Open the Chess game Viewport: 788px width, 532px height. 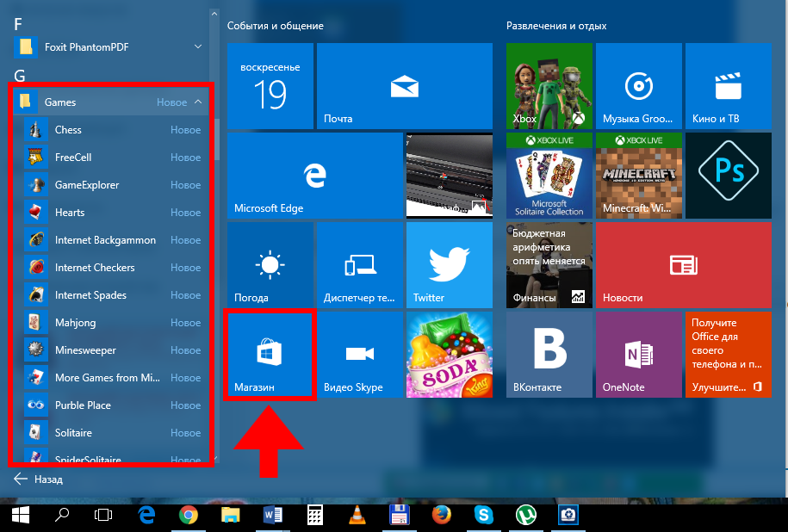[x=111, y=130]
